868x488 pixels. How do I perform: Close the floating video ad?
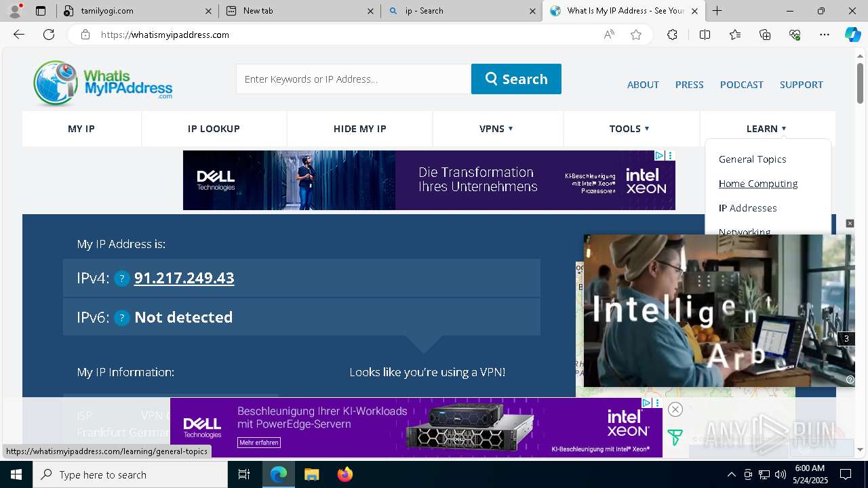[850, 224]
